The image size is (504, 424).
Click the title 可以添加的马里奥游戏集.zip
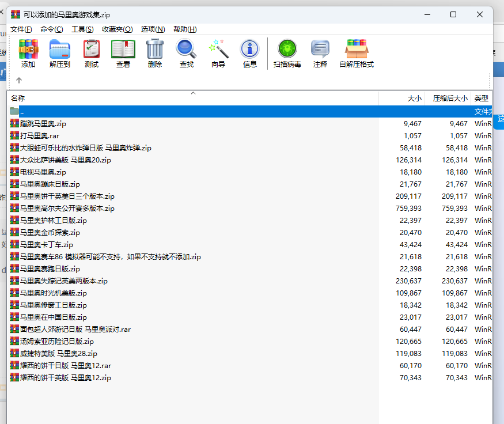(67, 15)
